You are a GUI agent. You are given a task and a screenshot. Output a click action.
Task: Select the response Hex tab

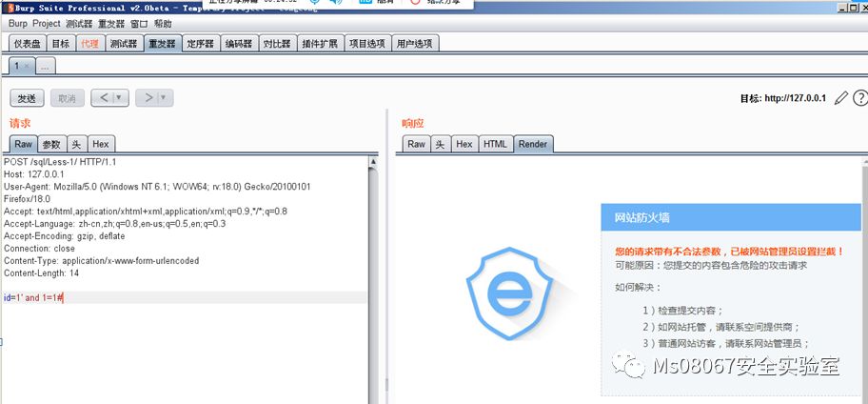click(464, 144)
